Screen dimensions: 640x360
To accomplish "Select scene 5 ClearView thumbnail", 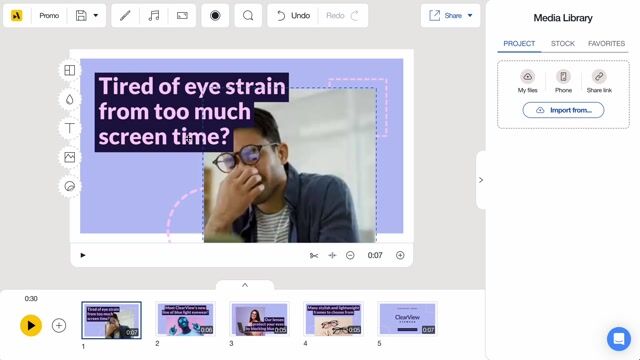I will click(x=407, y=319).
